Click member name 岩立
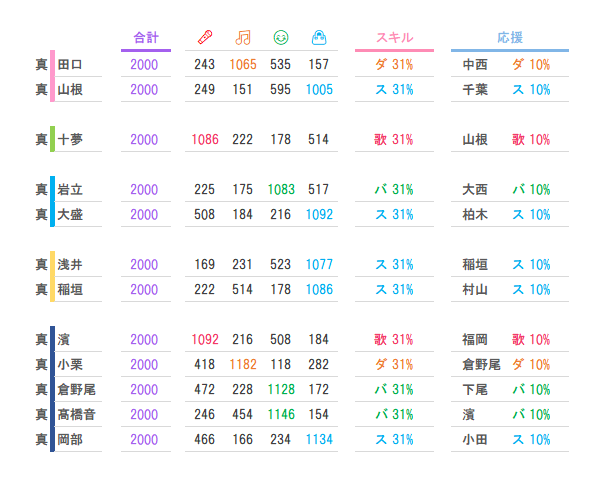 pos(70,189)
